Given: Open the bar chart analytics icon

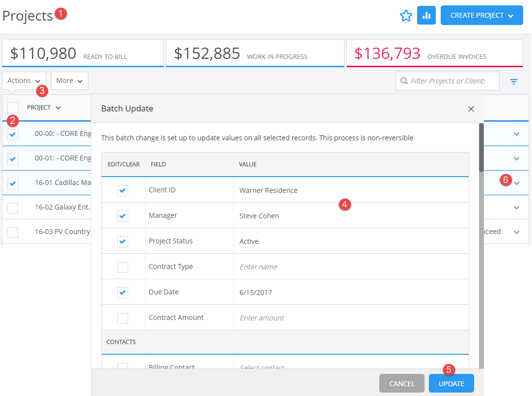Looking at the screenshot, I should click(426, 15).
